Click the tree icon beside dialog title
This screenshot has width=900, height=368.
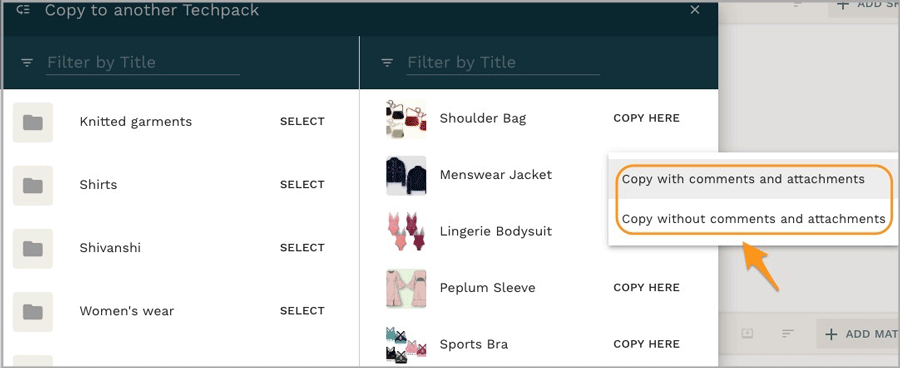coord(23,10)
